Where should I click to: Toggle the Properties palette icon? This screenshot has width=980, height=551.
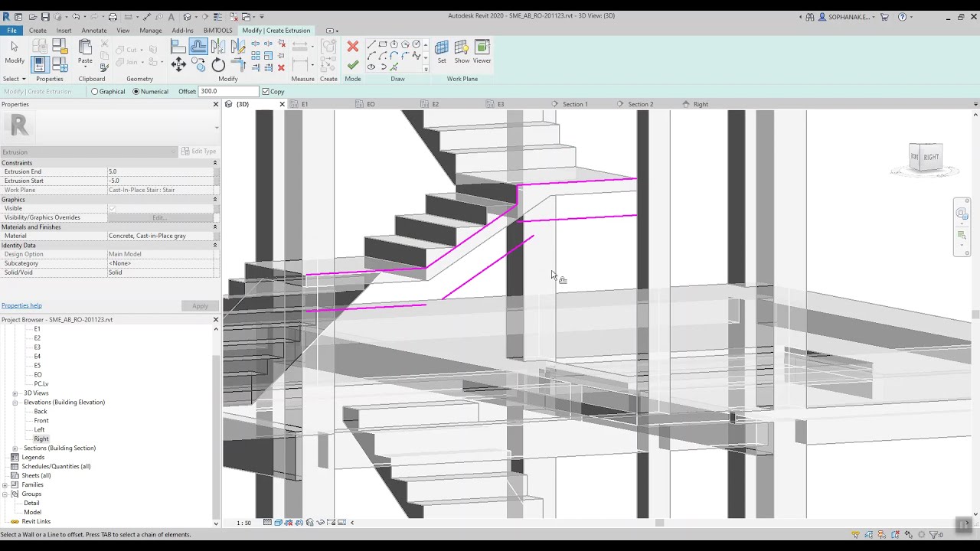pyautogui.click(x=39, y=65)
